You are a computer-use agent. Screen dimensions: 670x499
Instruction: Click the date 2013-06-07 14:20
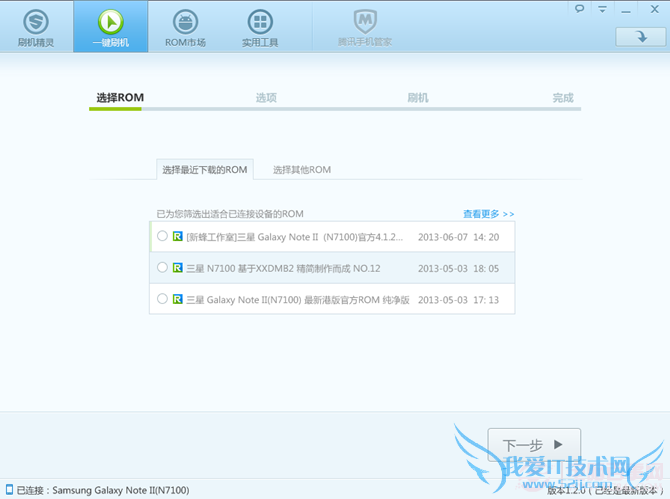point(458,237)
